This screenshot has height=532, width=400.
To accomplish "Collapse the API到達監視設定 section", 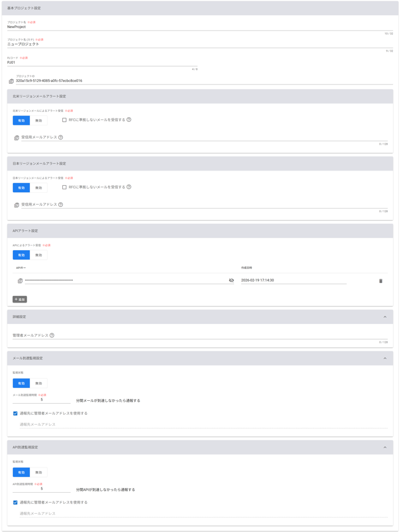I will pos(385,447).
